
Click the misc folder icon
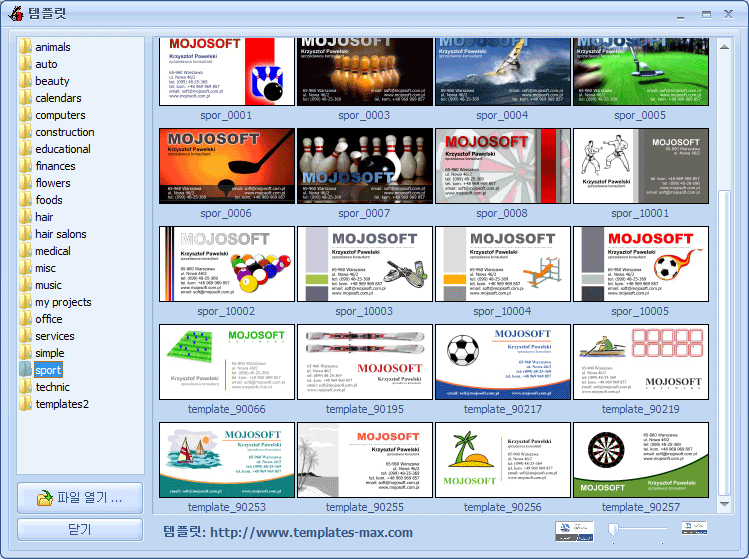[x=25, y=268]
